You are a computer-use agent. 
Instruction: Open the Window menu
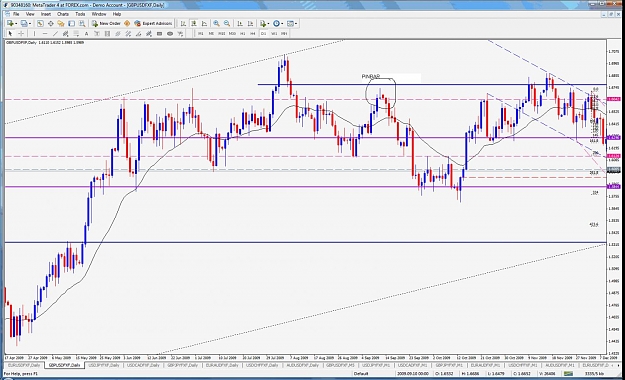pos(99,14)
